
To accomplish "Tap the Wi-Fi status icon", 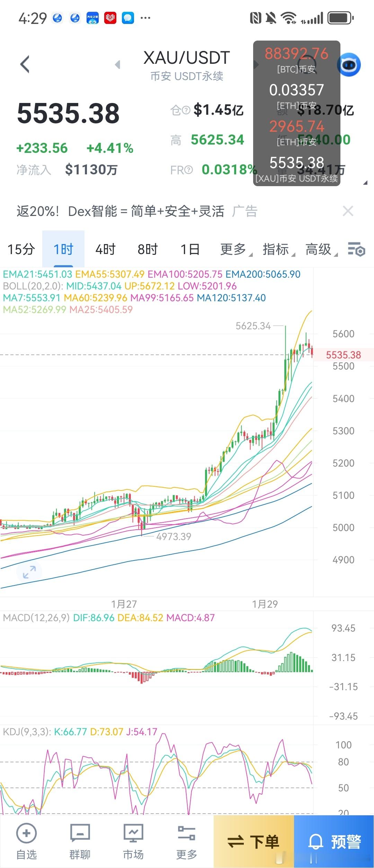I will pyautogui.click(x=288, y=18).
